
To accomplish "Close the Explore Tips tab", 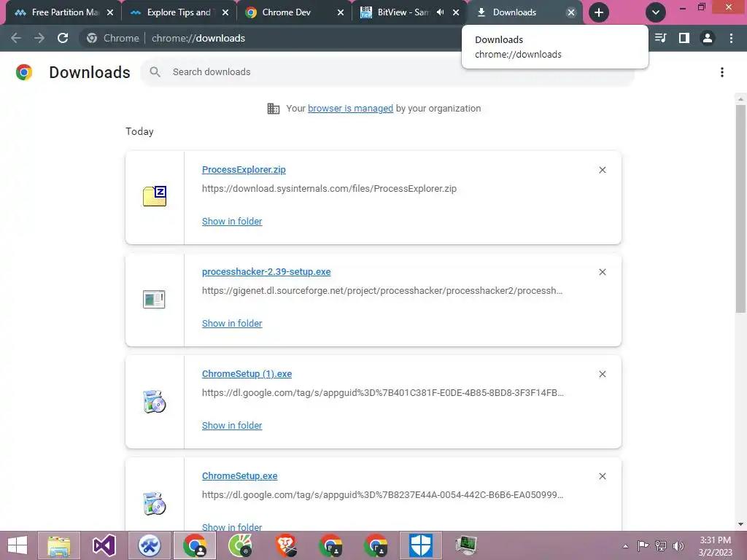I will (x=225, y=12).
